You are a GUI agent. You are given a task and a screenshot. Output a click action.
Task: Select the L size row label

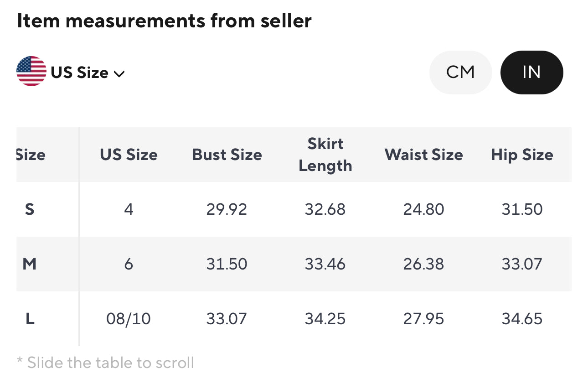click(30, 319)
